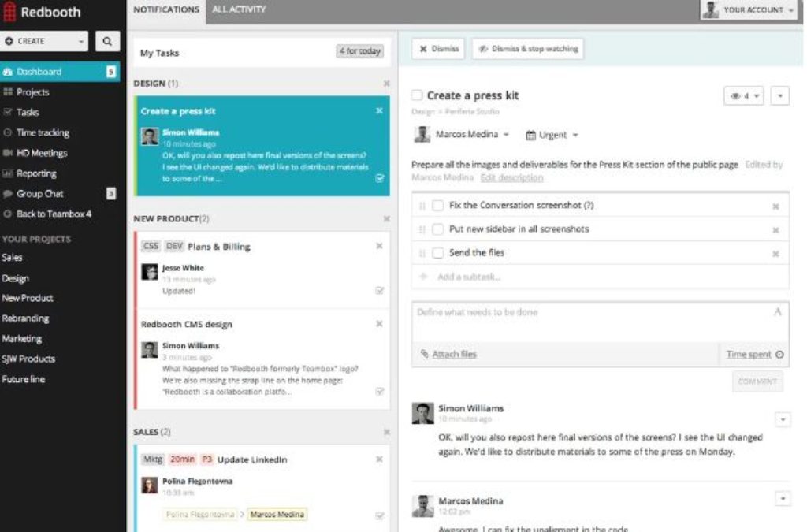The width and height of the screenshot is (807, 532).
Task: Go to Projects in the sidebar
Action: [x=32, y=92]
